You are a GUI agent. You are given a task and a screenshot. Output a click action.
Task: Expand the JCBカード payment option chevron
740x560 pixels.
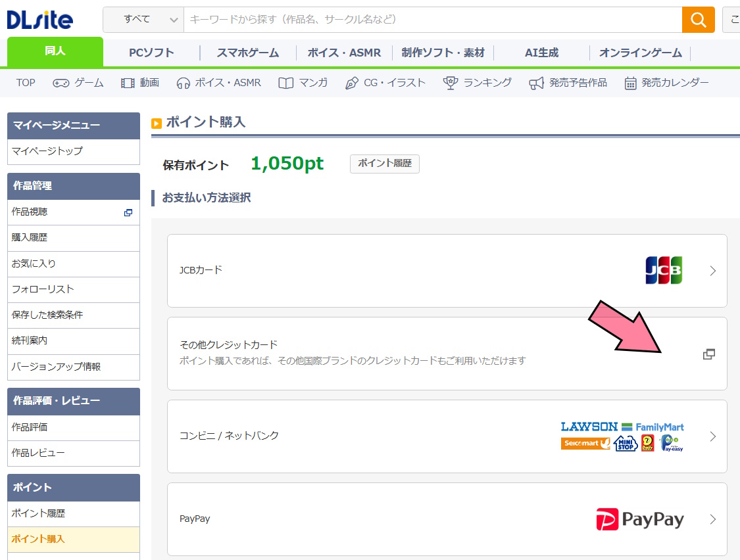click(713, 270)
